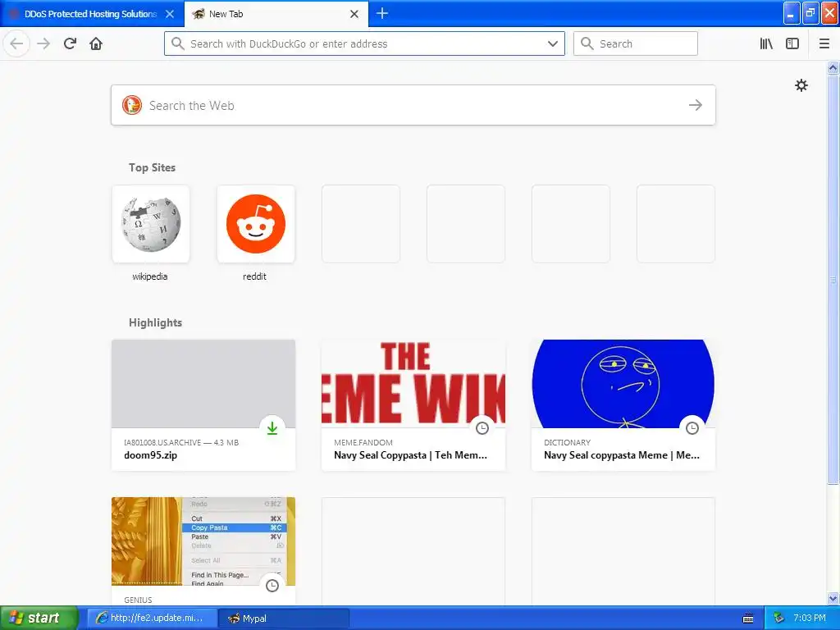Viewport: 840px width, 630px height.
Task: Click the vertical scrollbar thumb
Action: pos(833,279)
